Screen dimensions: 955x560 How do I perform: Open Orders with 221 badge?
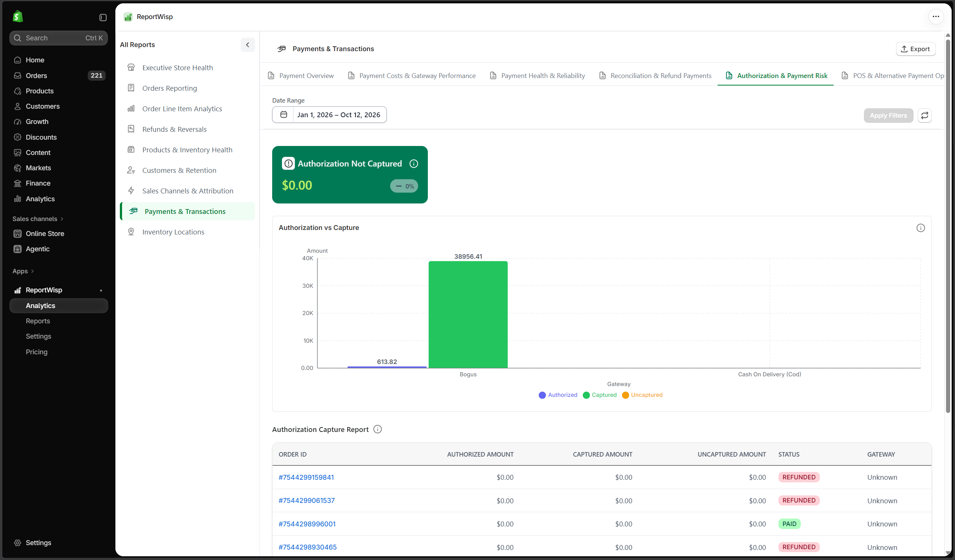pyautogui.click(x=59, y=75)
